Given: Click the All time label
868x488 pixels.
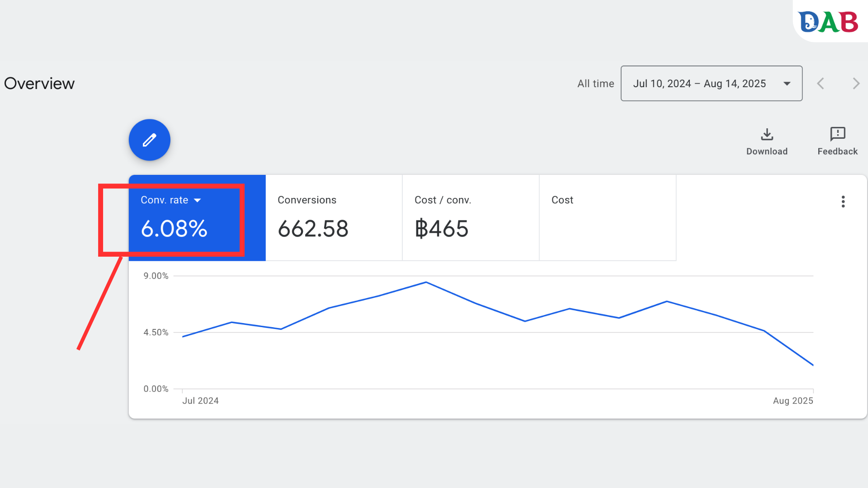Looking at the screenshot, I should [x=595, y=84].
